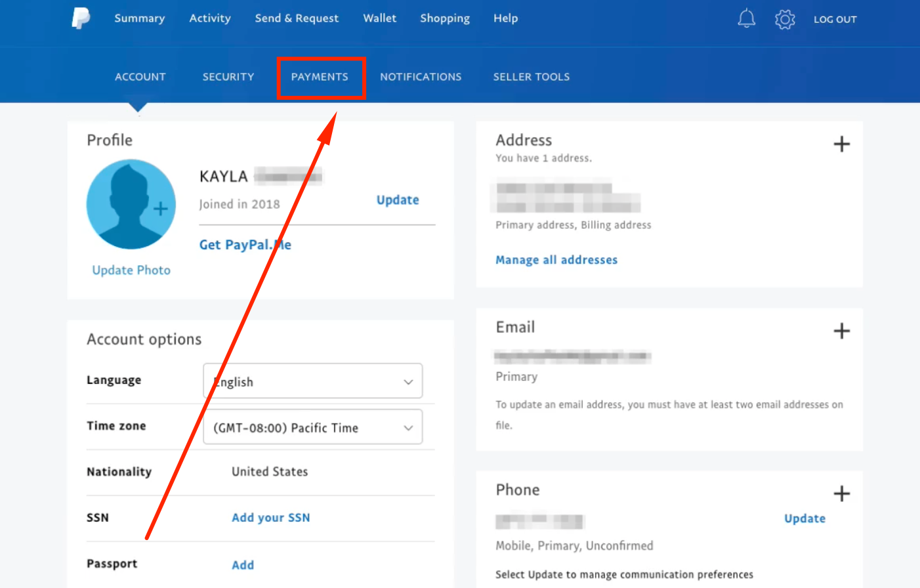The image size is (920, 588).
Task: Add a new email with plus icon
Action: tap(841, 331)
